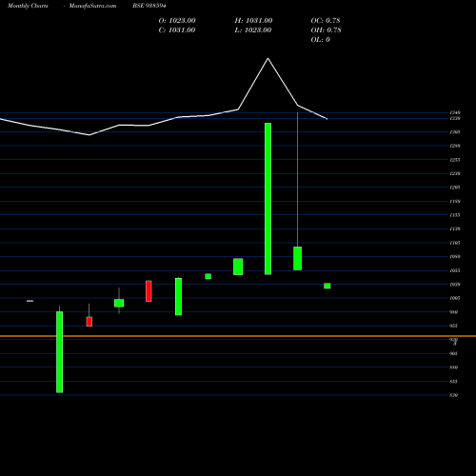Click the close value "C: 1031.00"
The height and width of the screenshot is (476, 476).
[x=177, y=30]
